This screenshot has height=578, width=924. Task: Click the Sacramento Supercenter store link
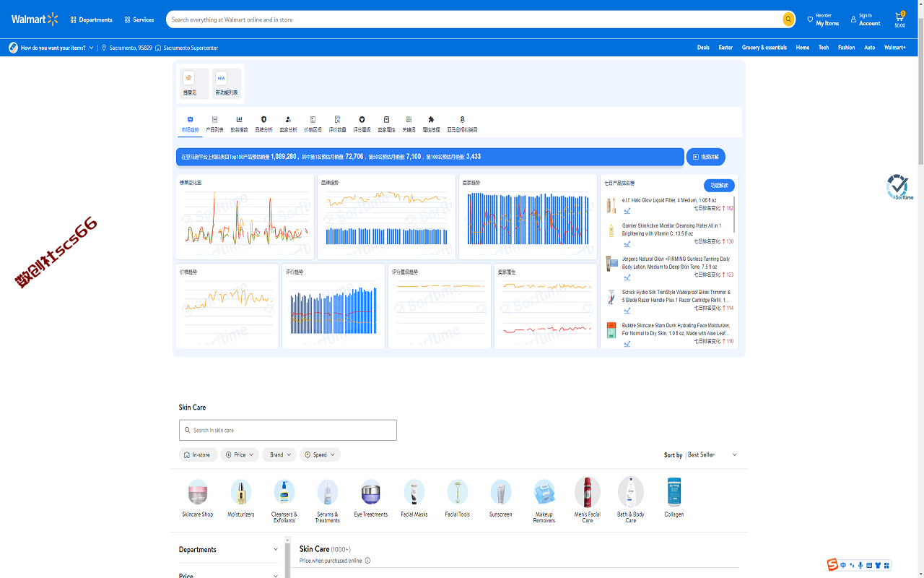point(187,48)
